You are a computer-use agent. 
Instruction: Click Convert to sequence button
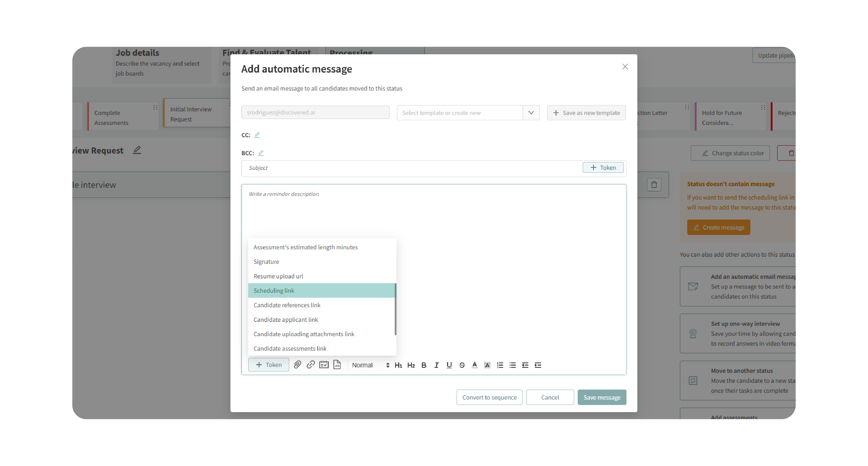click(x=489, y=397)
